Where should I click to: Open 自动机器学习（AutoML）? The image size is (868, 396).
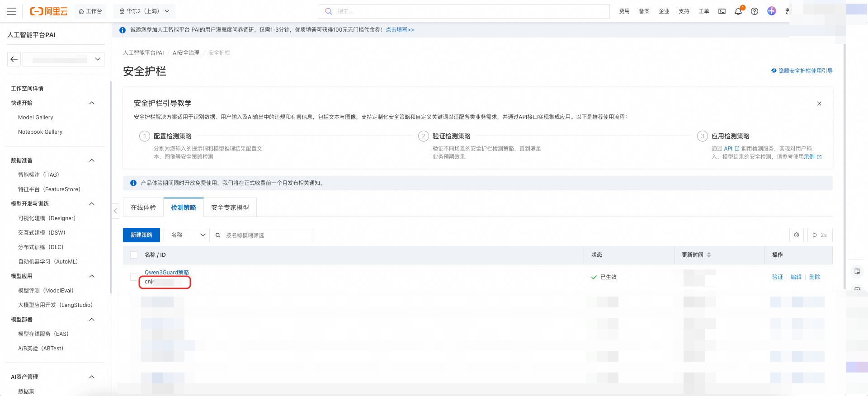point(48,262)
